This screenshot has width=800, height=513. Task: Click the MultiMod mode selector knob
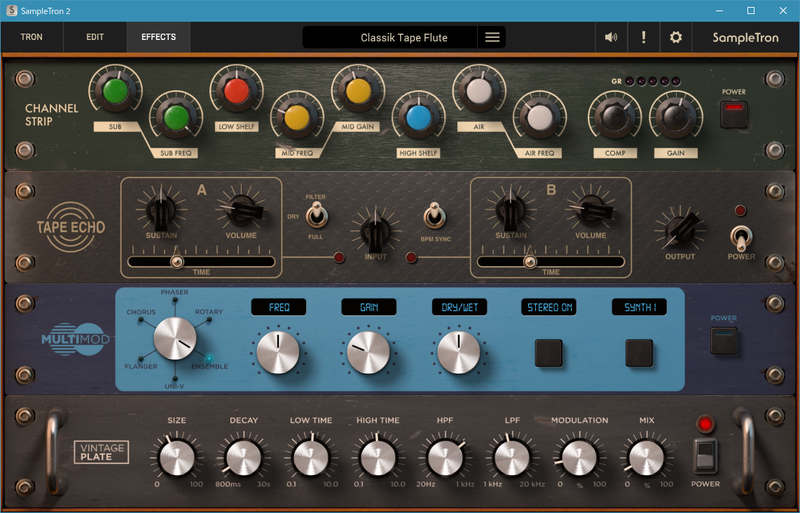pos(175,338)
